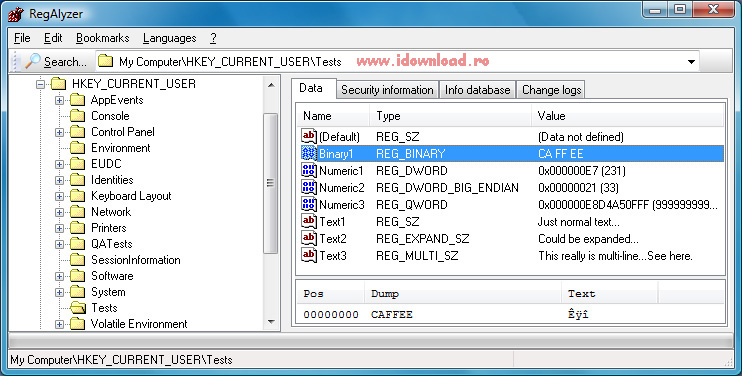The image size is (742, 376).
Task: Click the Dump column header
Action: pyautogui.click(x=463, y=294)
